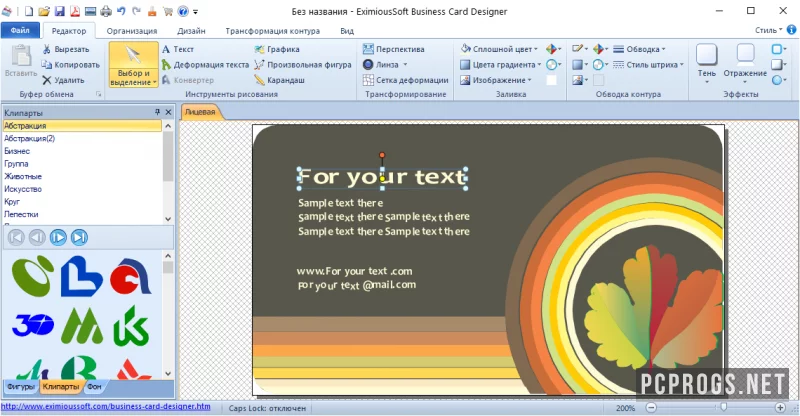The height and width of the screenshot is (416, 800).
Task: Open Обводка stroke width dropdown
Action: 639,49
